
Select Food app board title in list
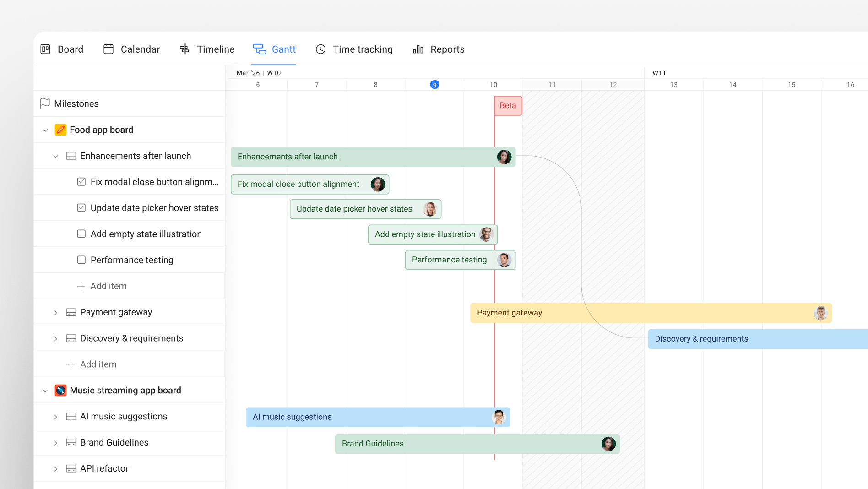point(102,130)
